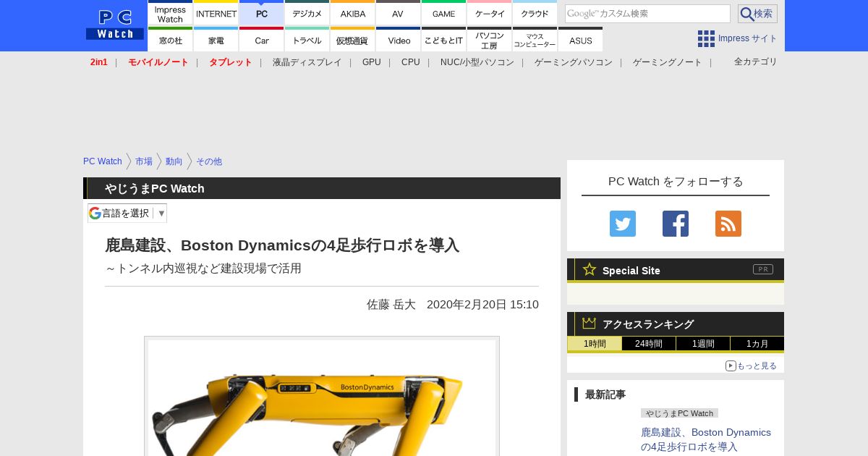
Task: Open the GAME site tab
Action: pyautogui.click(x=443, y=14)
